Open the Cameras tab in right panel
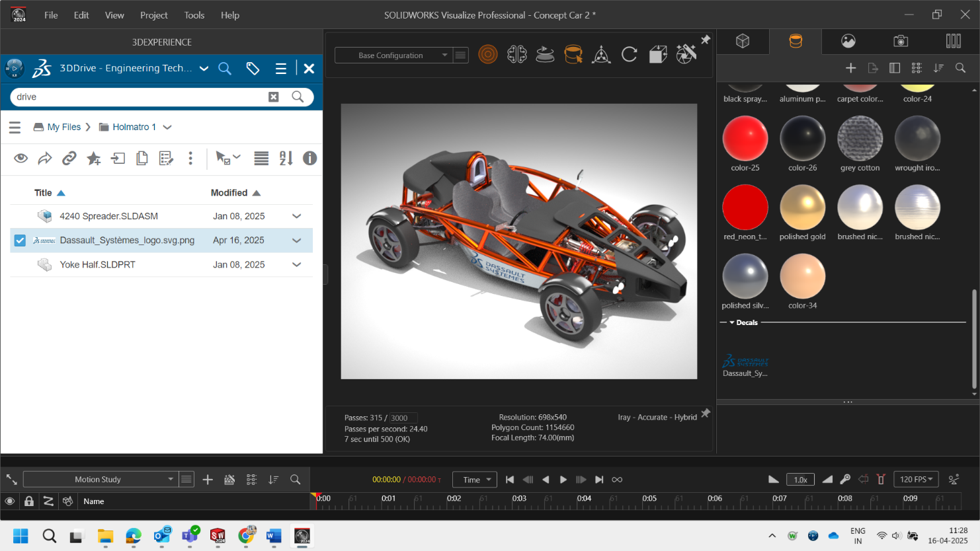 901,41
